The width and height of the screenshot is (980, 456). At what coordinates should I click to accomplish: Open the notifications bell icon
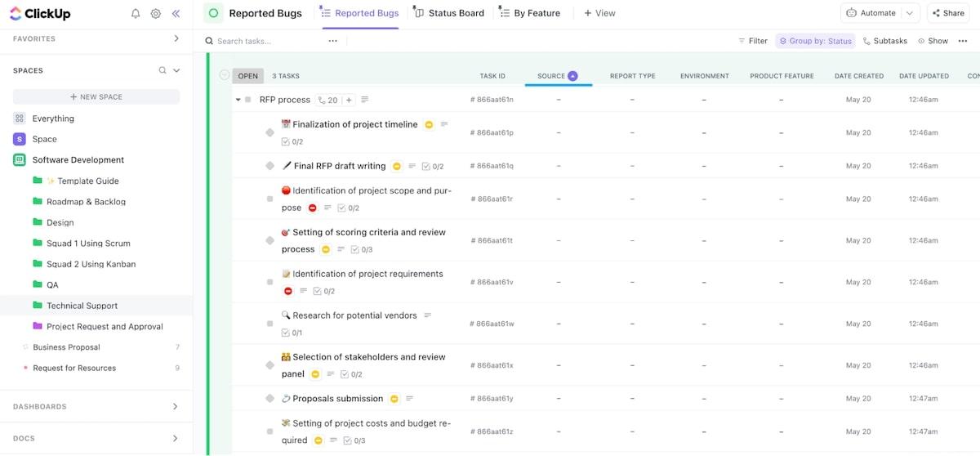point(136,14)
